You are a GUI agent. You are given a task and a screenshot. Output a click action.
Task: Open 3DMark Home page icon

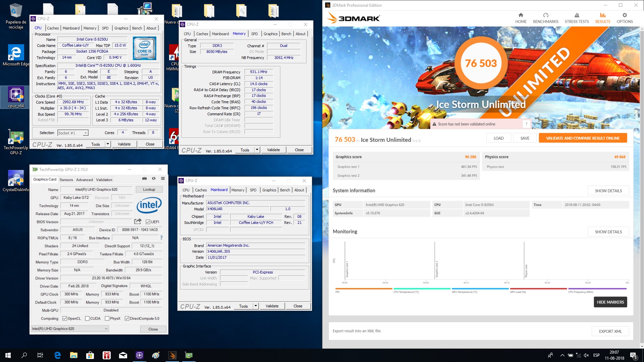tap(521, 18)
